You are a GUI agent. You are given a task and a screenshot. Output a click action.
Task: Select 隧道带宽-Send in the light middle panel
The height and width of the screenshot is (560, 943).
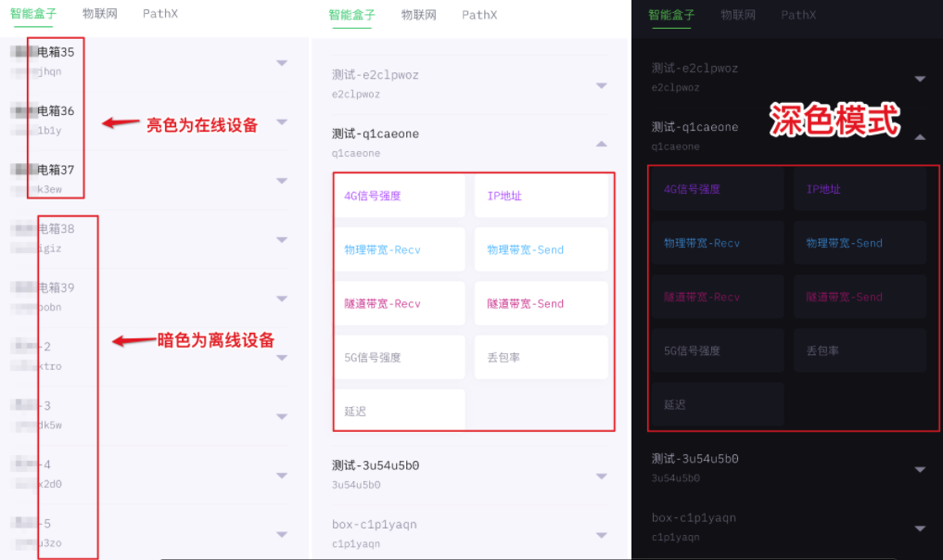click(541, 304)
